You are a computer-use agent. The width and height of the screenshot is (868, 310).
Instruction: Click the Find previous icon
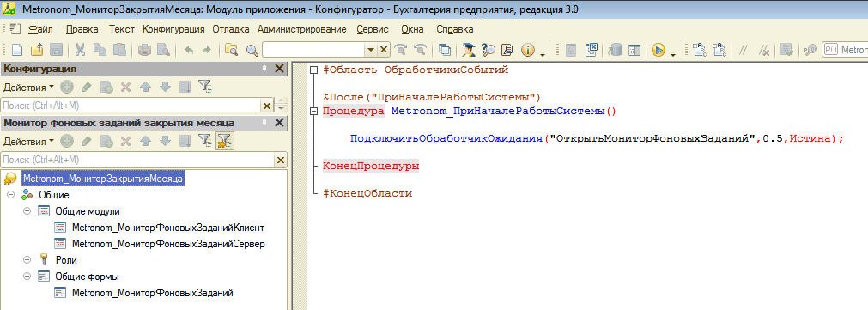420,50
